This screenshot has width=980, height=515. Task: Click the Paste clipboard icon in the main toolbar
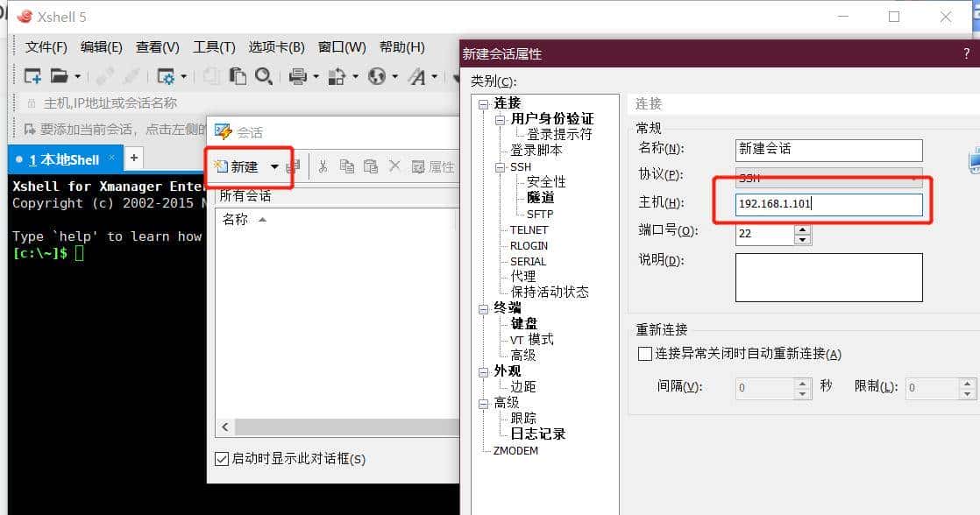pos(238,76)
